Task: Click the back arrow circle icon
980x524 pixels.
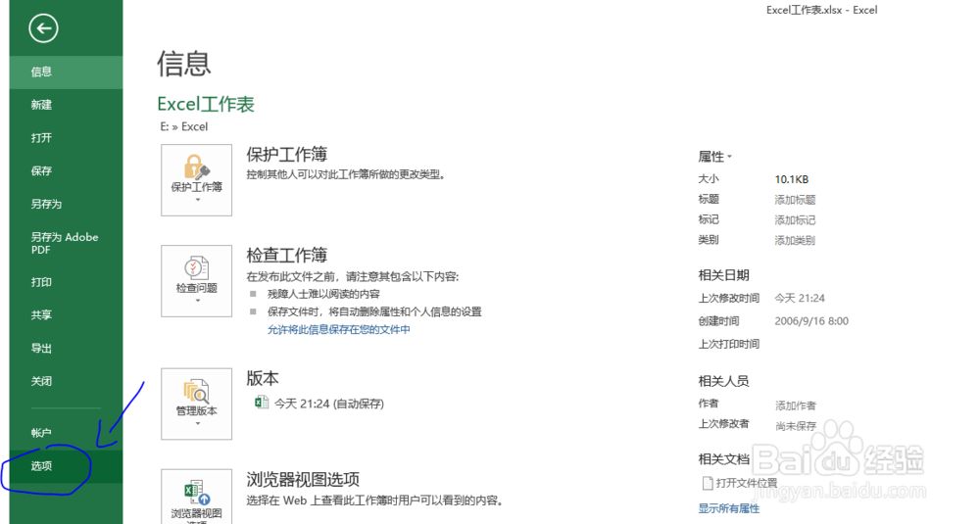Action: [43, 28]
